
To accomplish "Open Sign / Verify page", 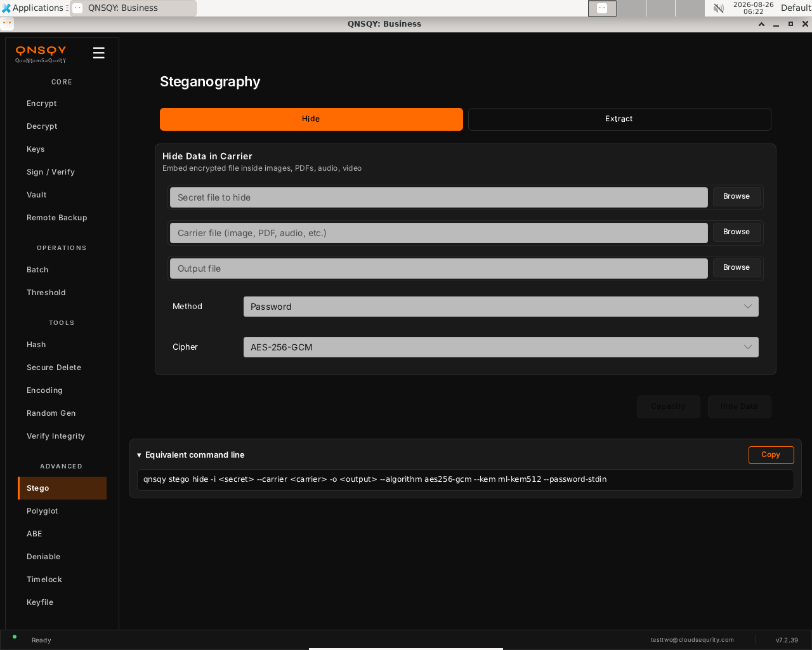I will pos(62,172).
